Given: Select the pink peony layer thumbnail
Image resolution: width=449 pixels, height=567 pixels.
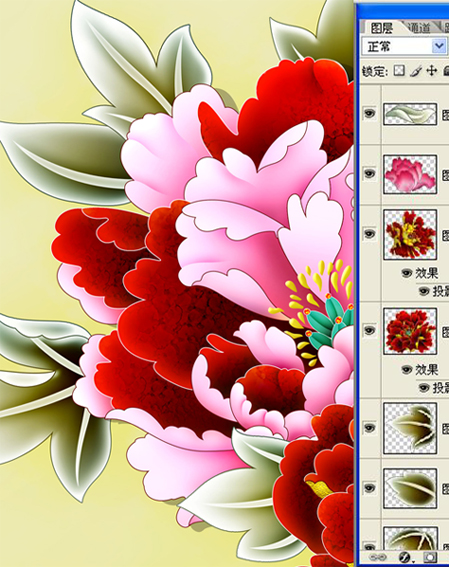Looking at the screenshot, I should [410, 174].
